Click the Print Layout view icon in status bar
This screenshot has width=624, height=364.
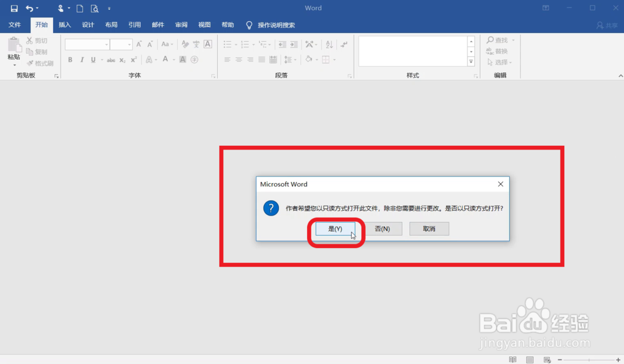pyautogui.click(x=530, y=360)
